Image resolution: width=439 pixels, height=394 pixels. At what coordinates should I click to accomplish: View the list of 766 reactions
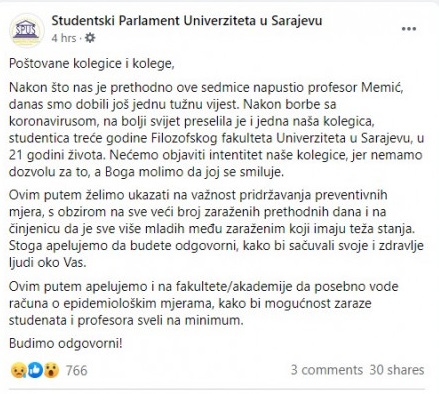click(76, 370)
